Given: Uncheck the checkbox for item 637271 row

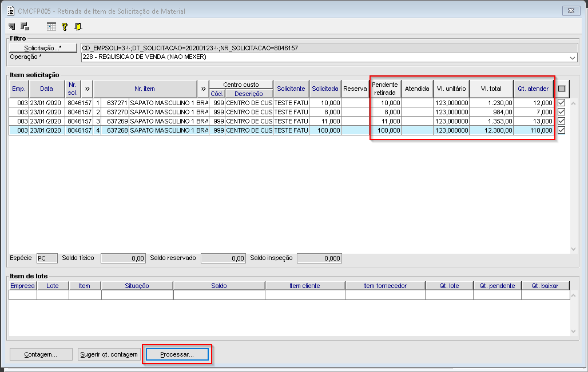Looking at the screenshot, I should (x=562, y=102).
